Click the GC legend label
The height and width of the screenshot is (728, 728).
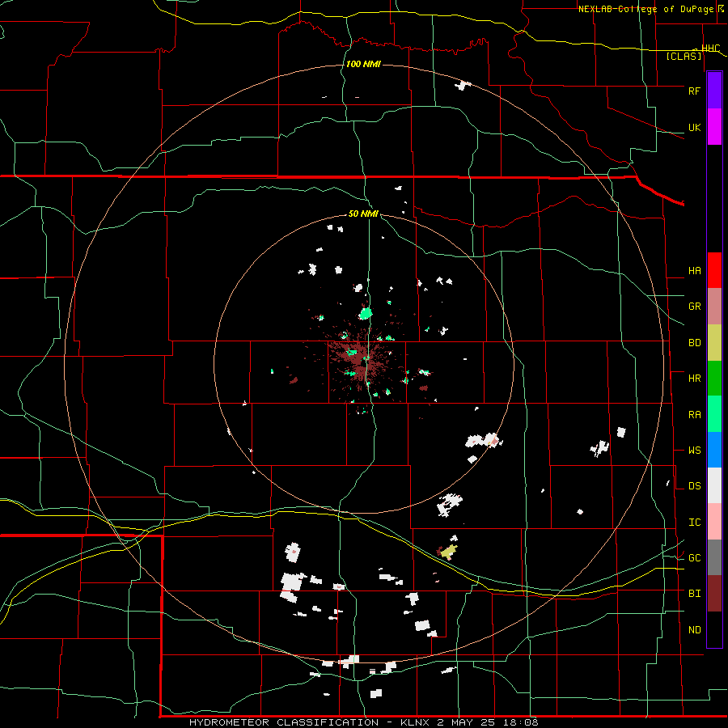(x=694, y=558)
